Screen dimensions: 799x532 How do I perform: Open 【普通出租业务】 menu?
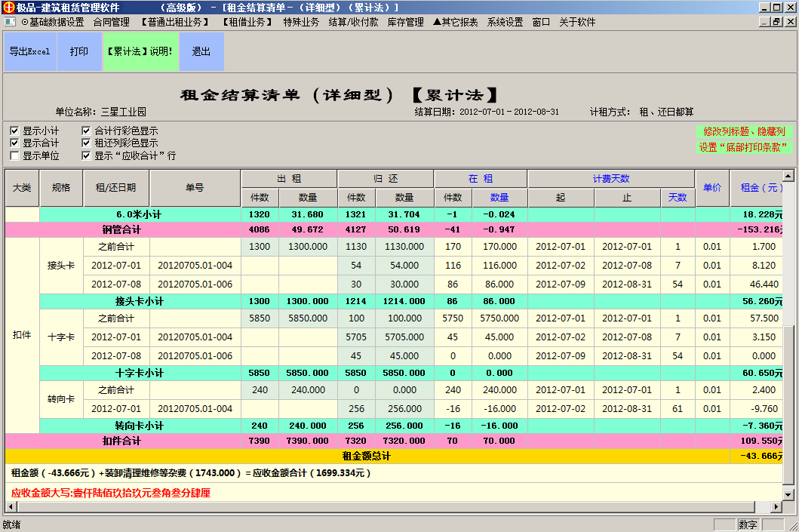(175, 22)
